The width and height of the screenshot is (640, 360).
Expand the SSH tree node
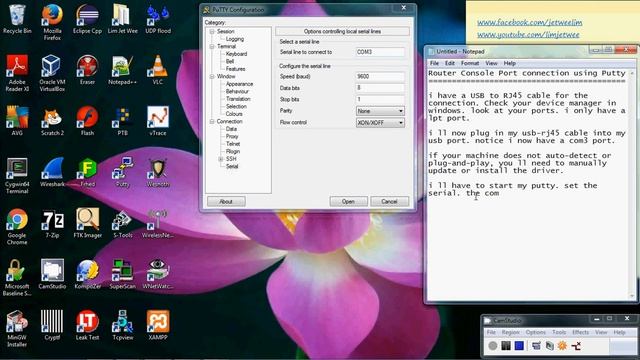220,159
